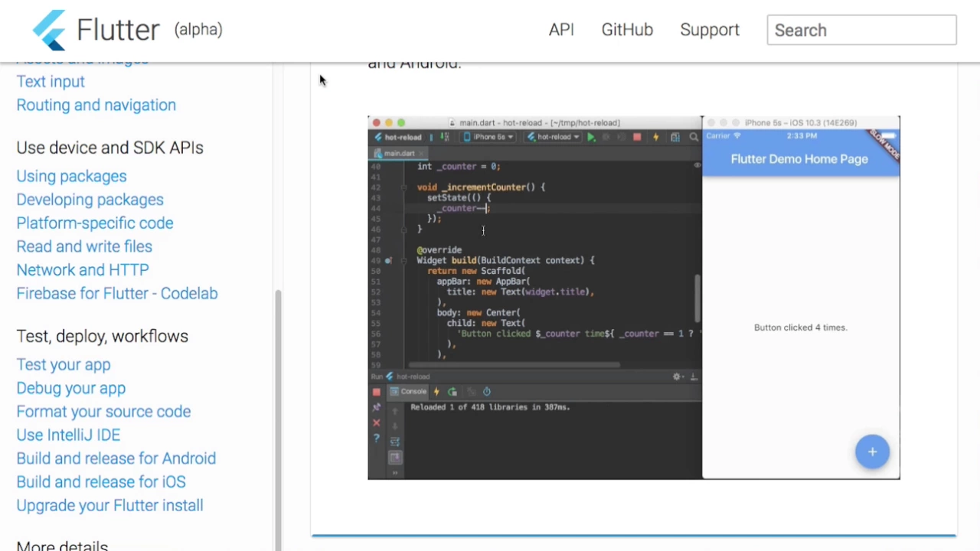Viewport: 980px width, 551px height.
Task: Open the Use IntelliJ IDE link
Action: point(68,435)
